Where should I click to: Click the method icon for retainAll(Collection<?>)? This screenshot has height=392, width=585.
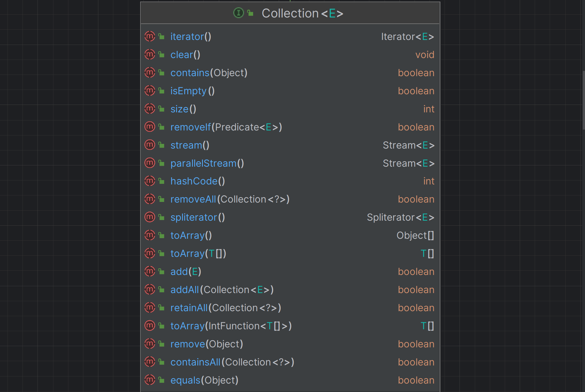(x=150, y=308)
